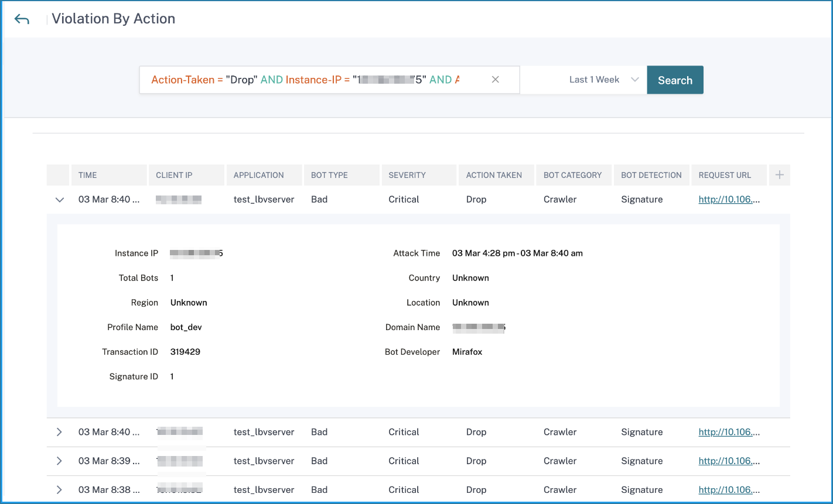Select the Transaction ID value 319429
The image size is (833, 504).
click(185, 352)
